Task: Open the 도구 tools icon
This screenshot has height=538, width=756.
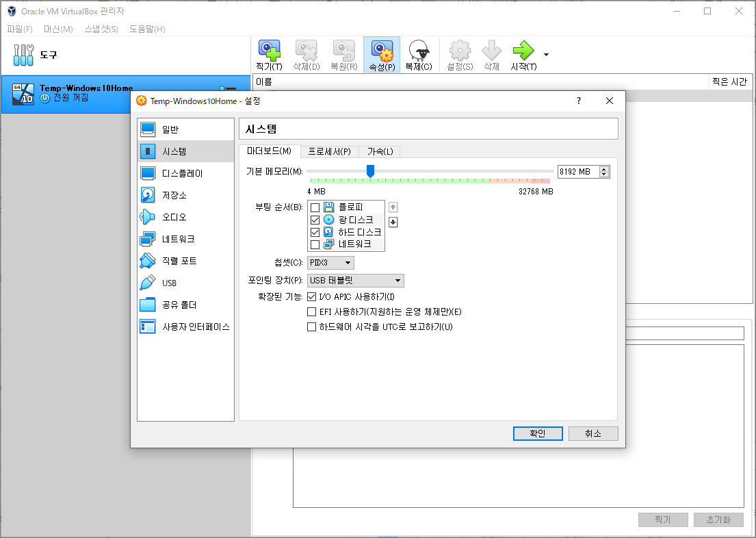Action: (x=24, y=55)
